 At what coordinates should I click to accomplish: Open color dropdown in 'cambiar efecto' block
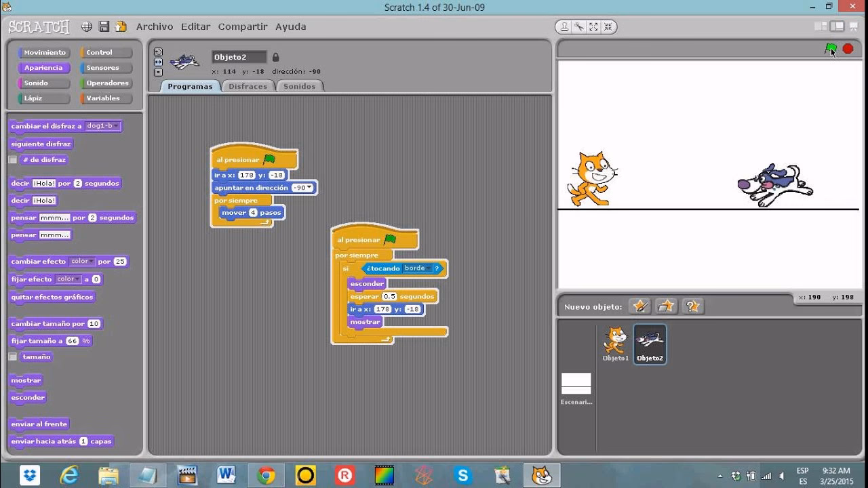pyautogui.click(x=82, y=262)
